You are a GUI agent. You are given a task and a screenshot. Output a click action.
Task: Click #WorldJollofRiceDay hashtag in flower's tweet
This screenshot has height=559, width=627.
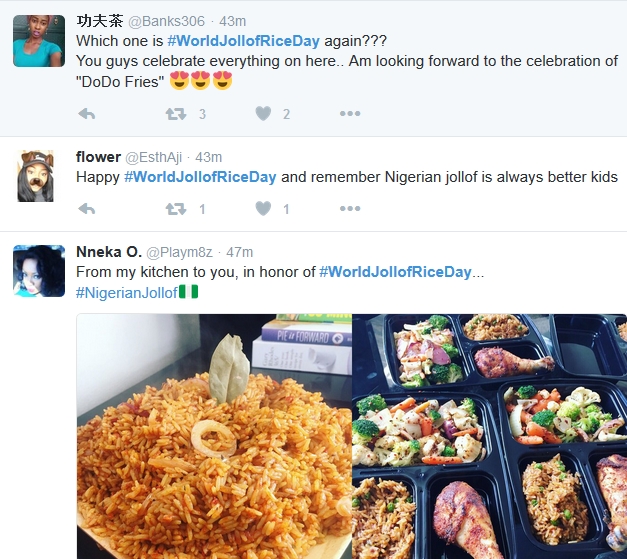(200, 177)
